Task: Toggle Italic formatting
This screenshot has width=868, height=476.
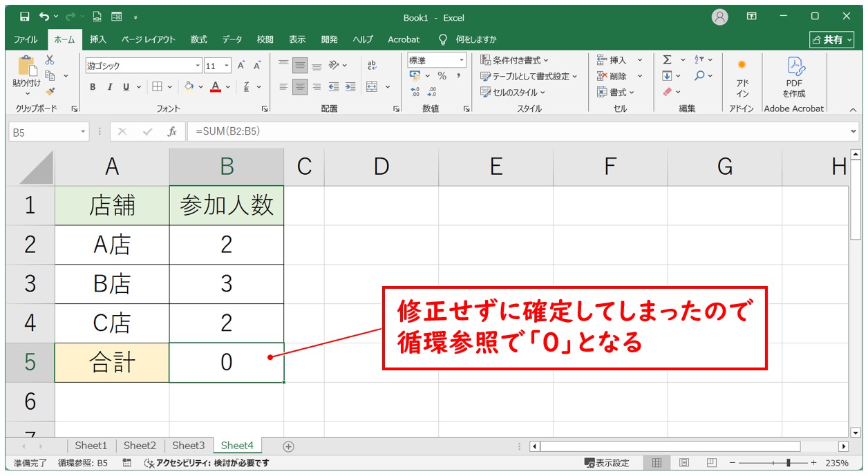Action: [109, 87]
